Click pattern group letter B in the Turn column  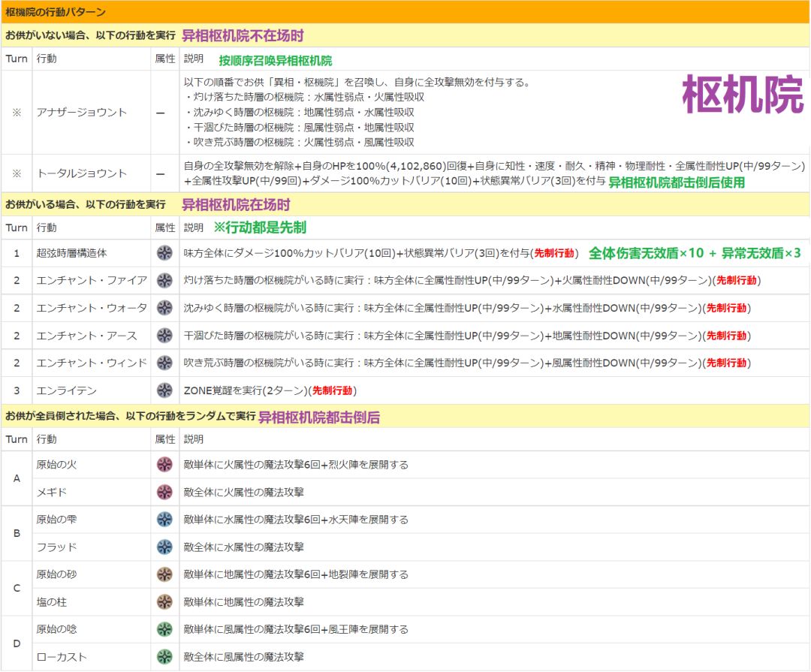17,533
